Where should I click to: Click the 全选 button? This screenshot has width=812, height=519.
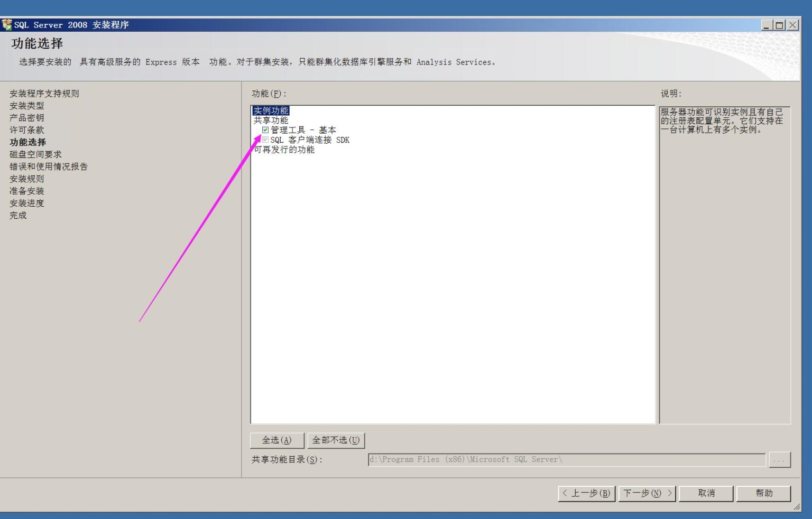pyautogui.click(x=276, y=440)
